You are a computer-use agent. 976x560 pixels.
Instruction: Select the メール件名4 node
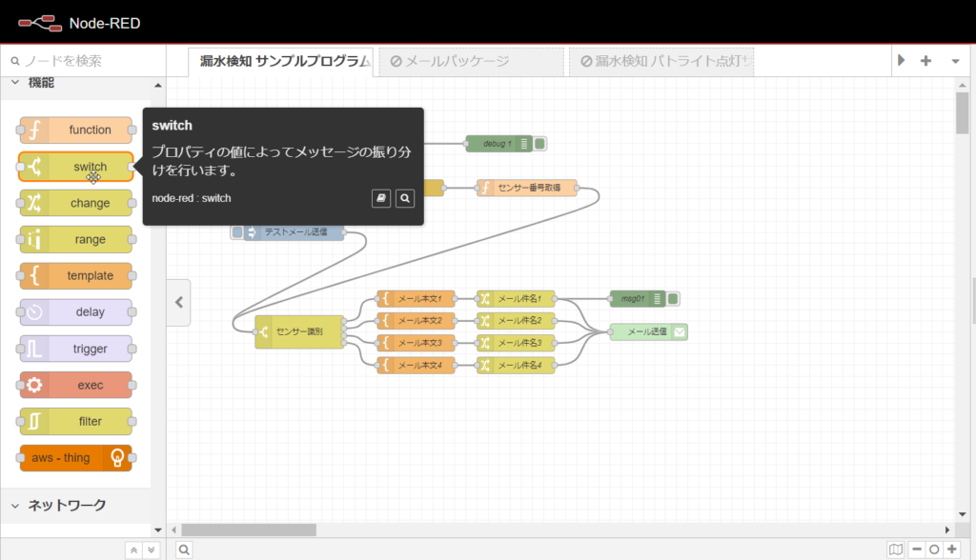[516, 366]
